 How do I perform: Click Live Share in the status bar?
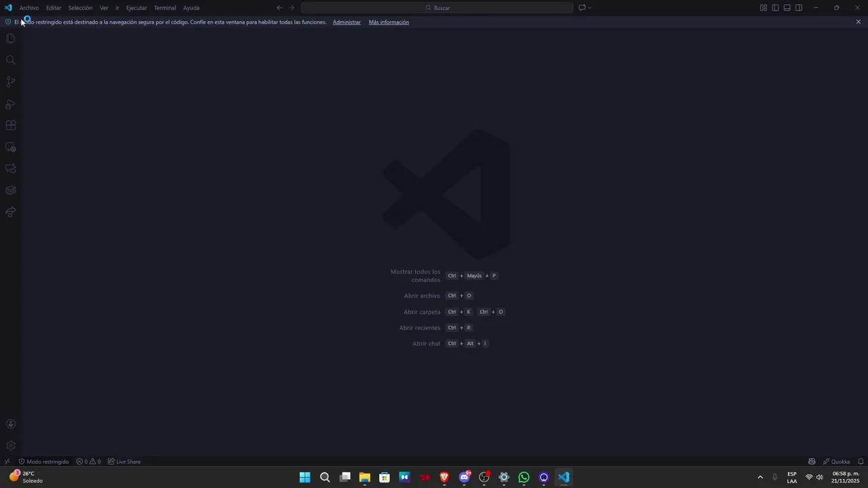point(124,462)
